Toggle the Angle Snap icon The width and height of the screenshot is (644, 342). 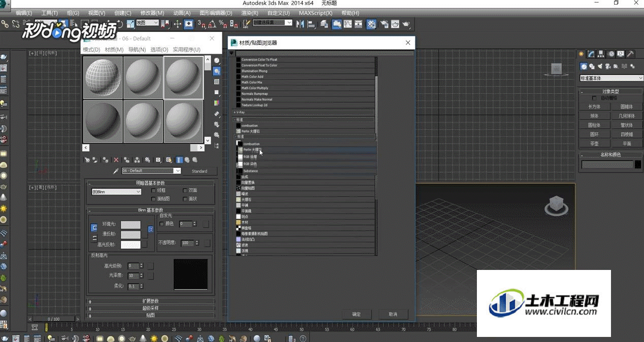click(212, 23)
